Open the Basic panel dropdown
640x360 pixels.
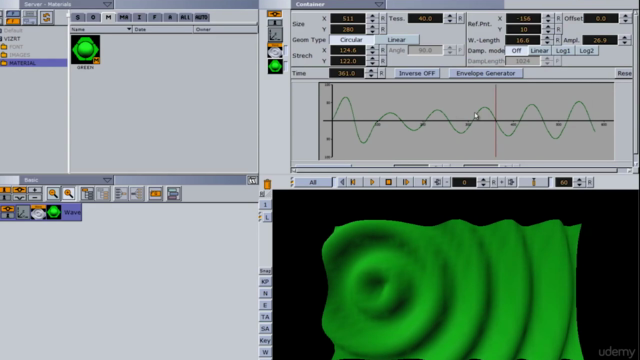pos(107,180)
